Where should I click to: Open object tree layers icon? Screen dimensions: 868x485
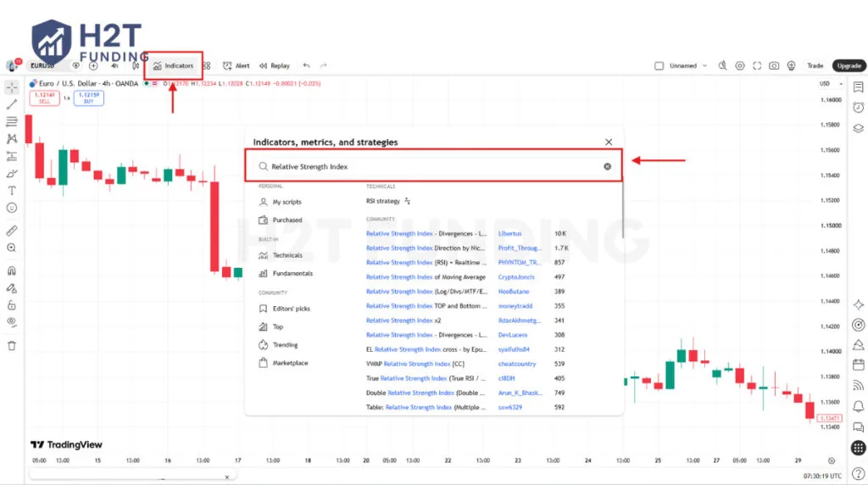tap(858, 128)
